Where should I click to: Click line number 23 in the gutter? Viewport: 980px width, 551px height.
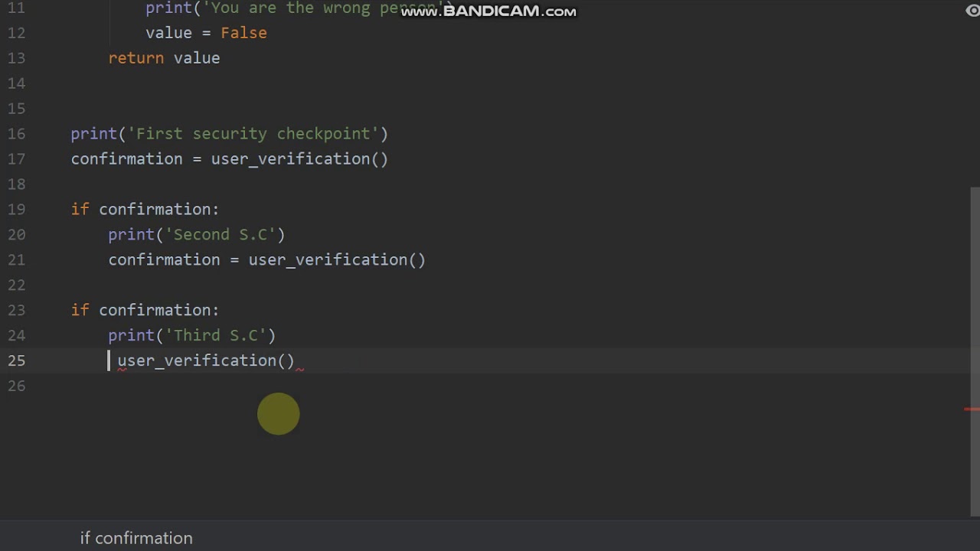[16, 311]
